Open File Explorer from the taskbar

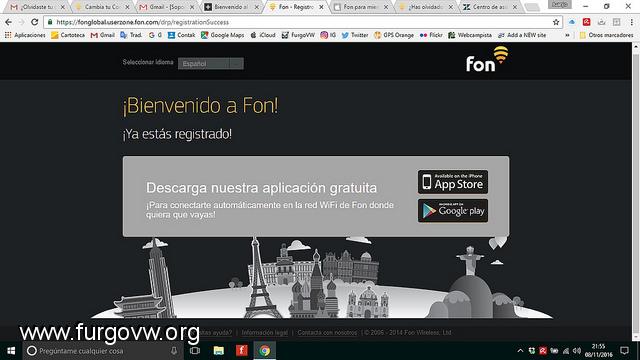pos(219,351)
